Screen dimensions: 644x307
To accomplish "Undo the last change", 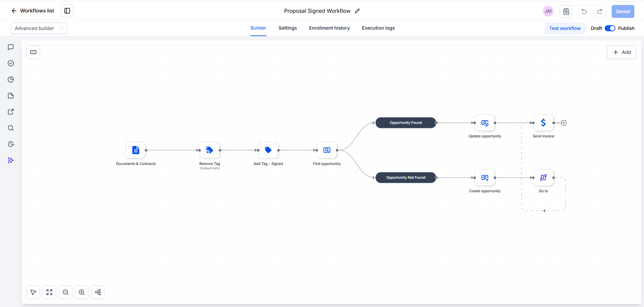I will point(584,11).
